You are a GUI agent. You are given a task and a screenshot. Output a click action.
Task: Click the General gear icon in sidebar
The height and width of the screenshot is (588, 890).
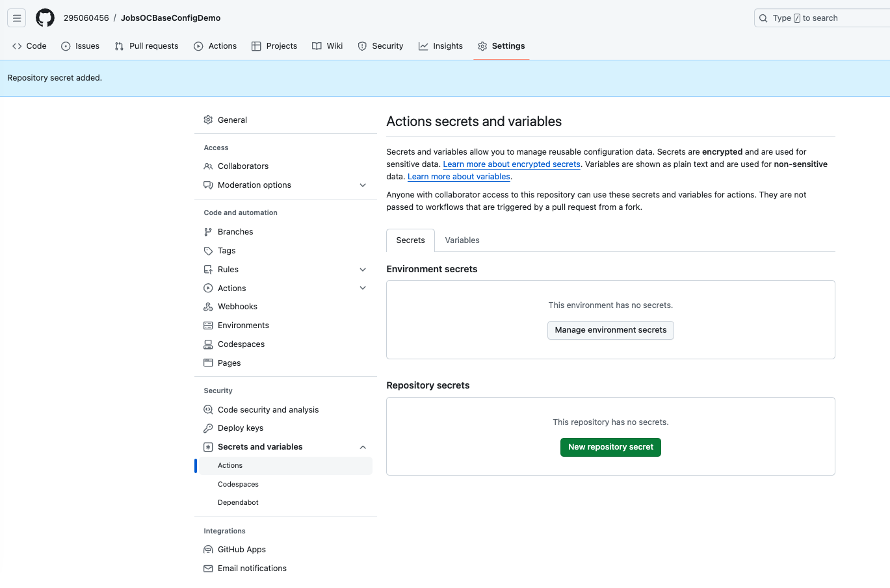pyautogui.click(x=208, y=120)
